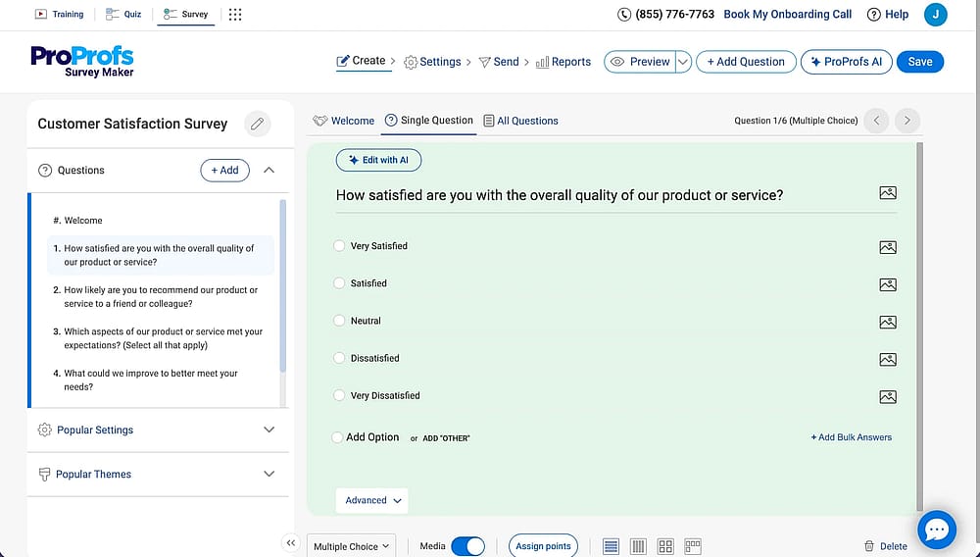
Task: Go to next question arrow
Action: 906,121
